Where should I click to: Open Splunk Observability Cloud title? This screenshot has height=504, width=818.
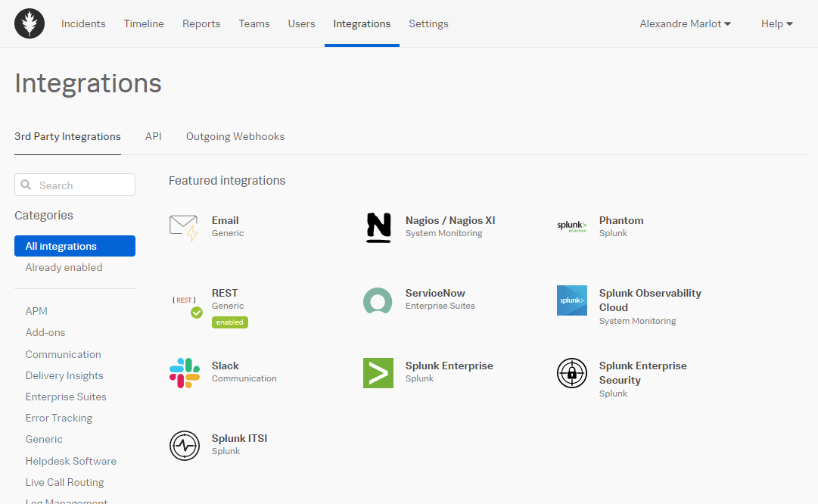tap(650, 300)
